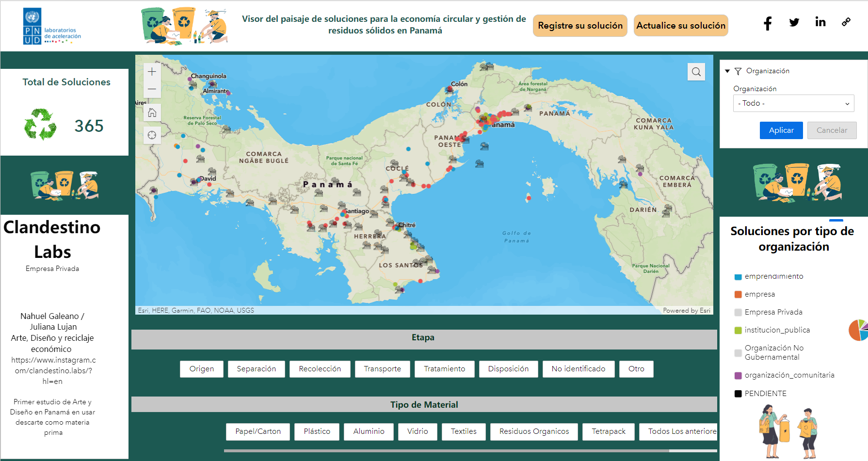
Task: Copy the share link icon
Action: click(846, 22)
